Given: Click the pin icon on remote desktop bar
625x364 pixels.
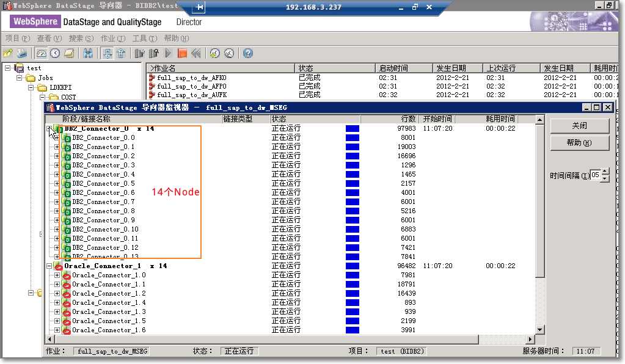Looking at the screenshot, I should (x=199, y=7).
